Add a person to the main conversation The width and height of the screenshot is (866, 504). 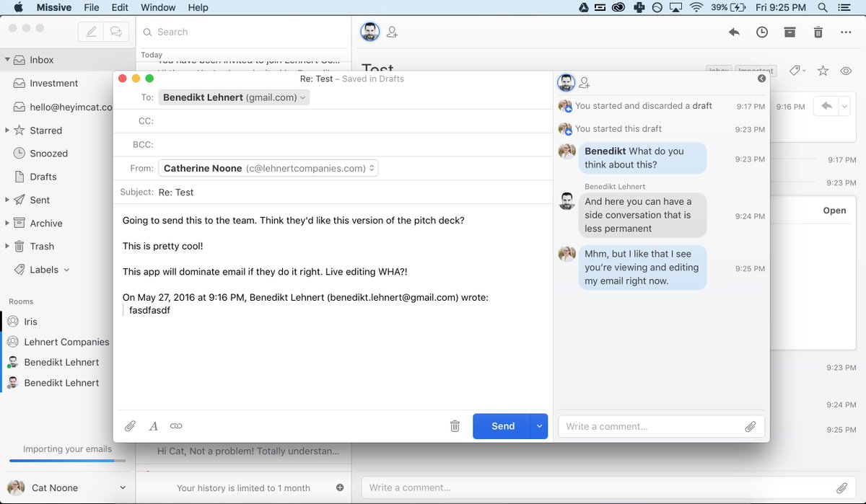click(392, 32)
